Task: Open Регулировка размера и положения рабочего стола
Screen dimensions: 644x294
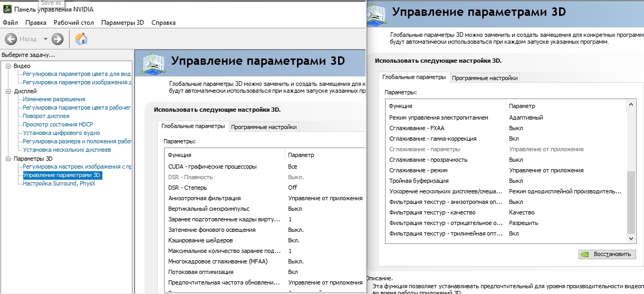Action: click(x=77, y=141)
